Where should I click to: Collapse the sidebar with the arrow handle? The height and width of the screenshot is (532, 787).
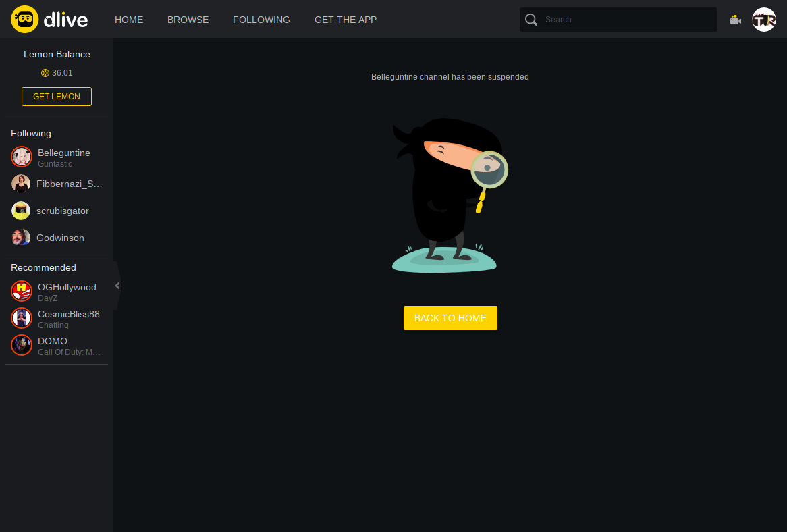point(117,286)
